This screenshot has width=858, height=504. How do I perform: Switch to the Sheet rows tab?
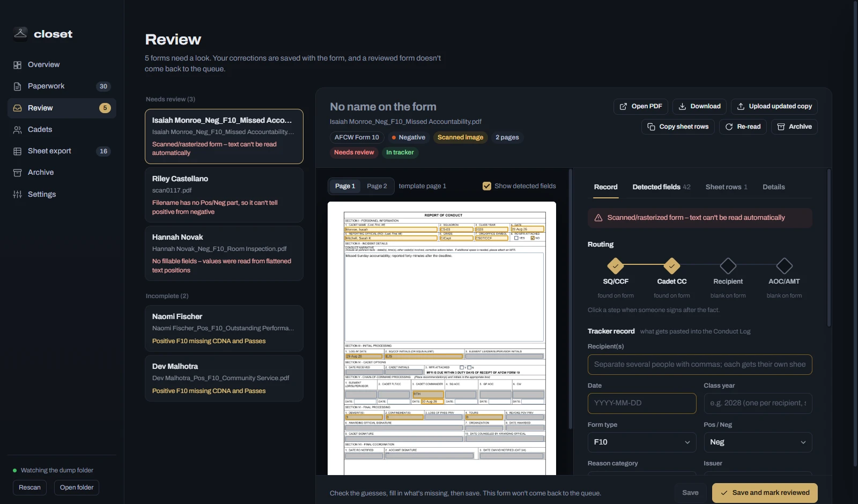tap(727, 187)
